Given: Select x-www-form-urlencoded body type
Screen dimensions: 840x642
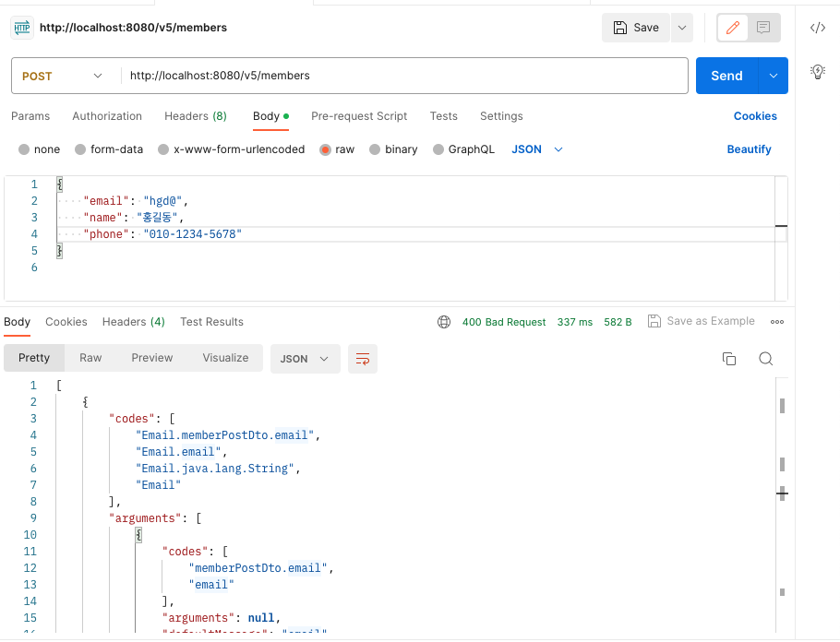Looking at the screenshot, I should 163,149.
